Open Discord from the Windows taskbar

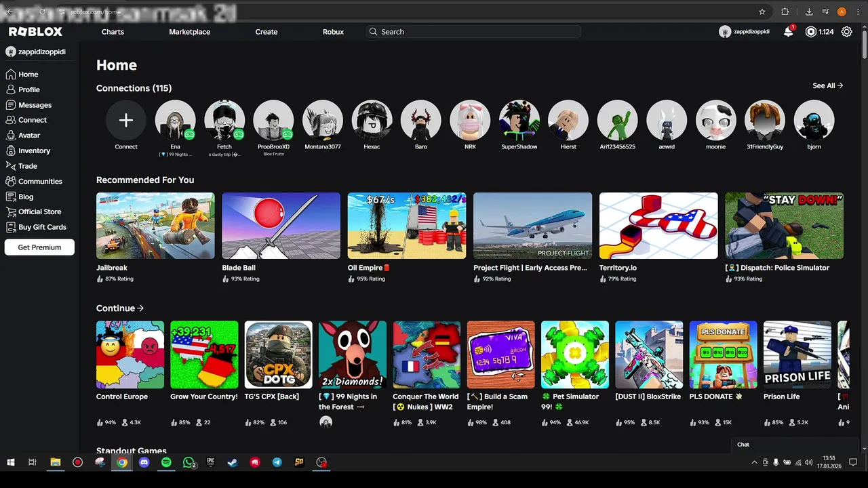pyautogui.click(x=144, y=462)
